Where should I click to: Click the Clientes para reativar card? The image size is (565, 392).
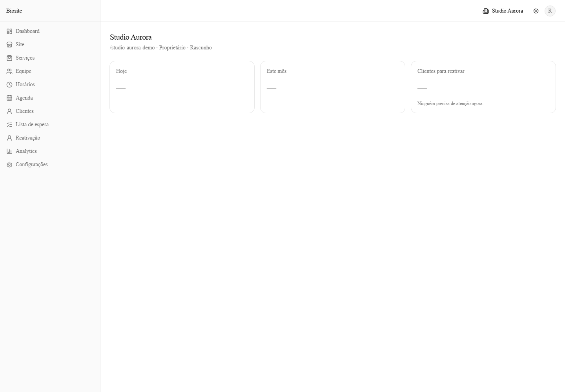pos(483,87)
